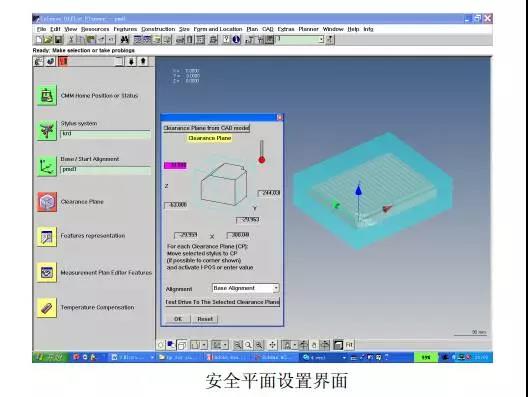Select the Stylus system name field
This screenshot has height=397, width=528.
105,134
